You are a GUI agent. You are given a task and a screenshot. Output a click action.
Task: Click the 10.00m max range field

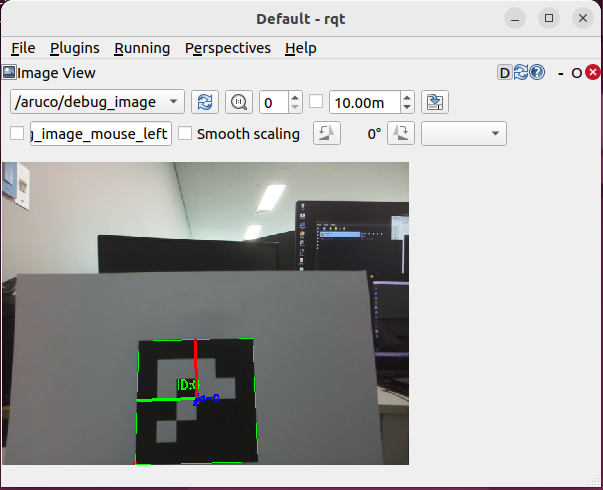click(365, 102)
